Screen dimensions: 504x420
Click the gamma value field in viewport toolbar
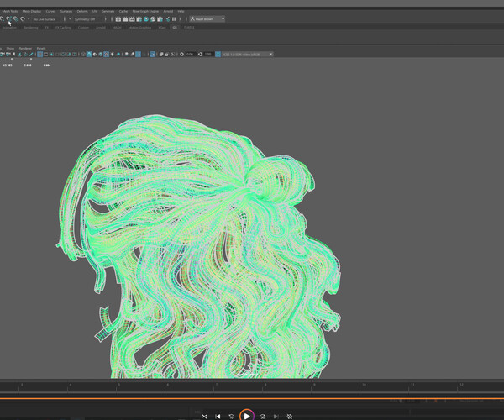(x=209, y=55)
